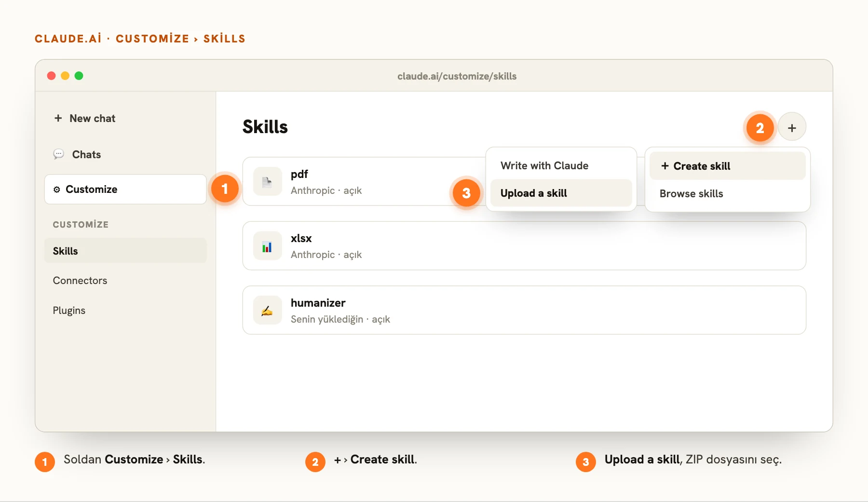Open Connectors in the sidebar

125,281
